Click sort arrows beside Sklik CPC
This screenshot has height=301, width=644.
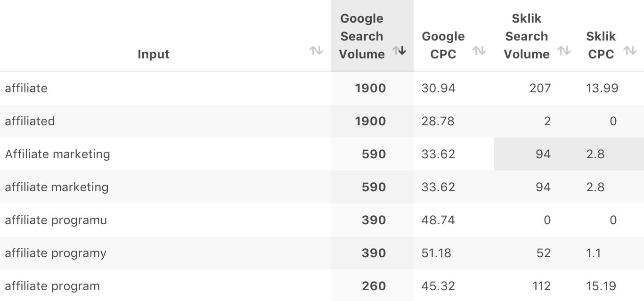(x=630, y=50)
